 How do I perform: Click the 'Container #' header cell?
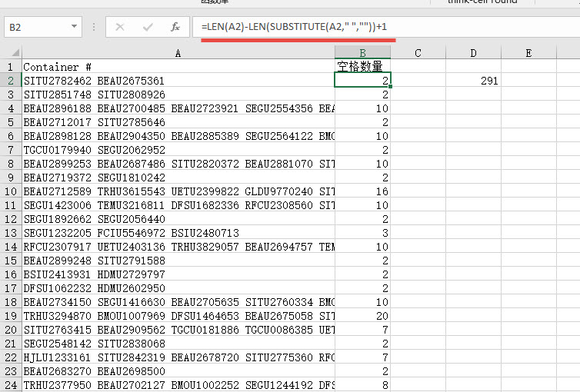(x=178, y=67)
